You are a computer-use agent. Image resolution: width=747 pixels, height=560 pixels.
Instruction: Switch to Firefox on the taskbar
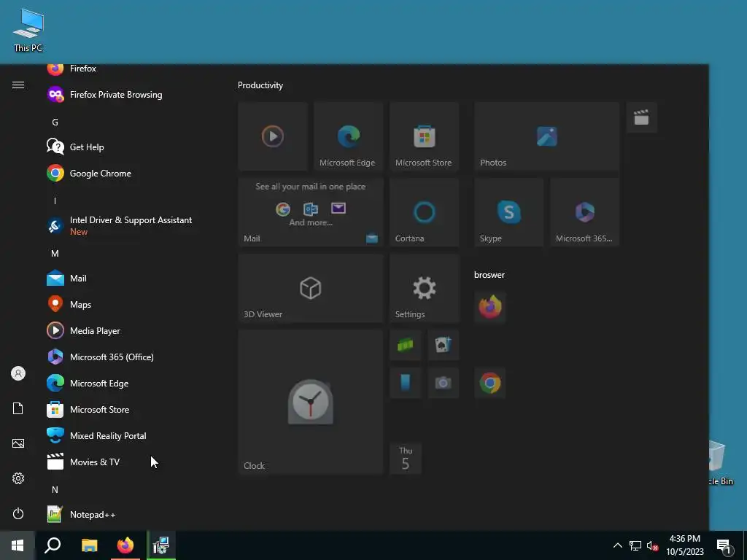(x=125, y=545)
